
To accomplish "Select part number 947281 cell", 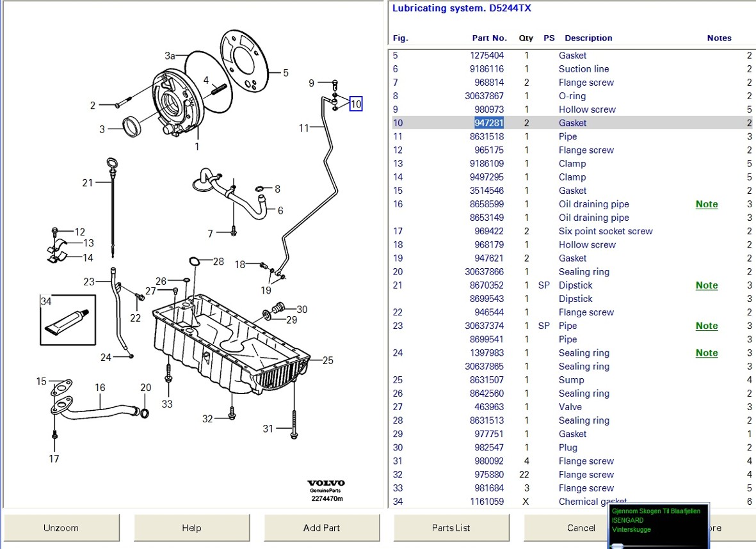I will click(488, 123).
